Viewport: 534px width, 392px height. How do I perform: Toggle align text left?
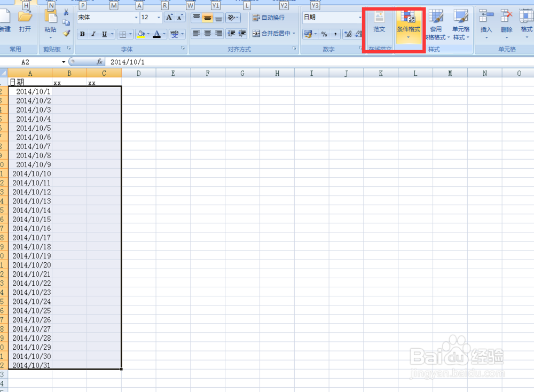tap(197, 33)
